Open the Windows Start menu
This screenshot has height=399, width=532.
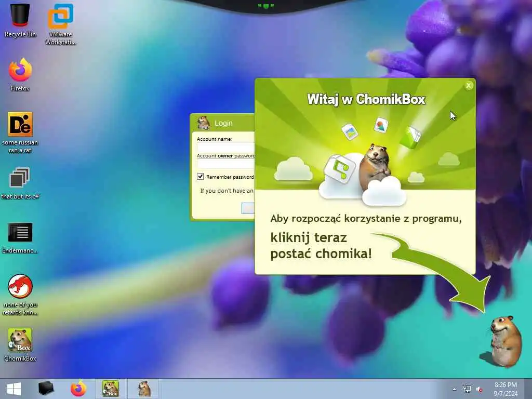[14, 389]
